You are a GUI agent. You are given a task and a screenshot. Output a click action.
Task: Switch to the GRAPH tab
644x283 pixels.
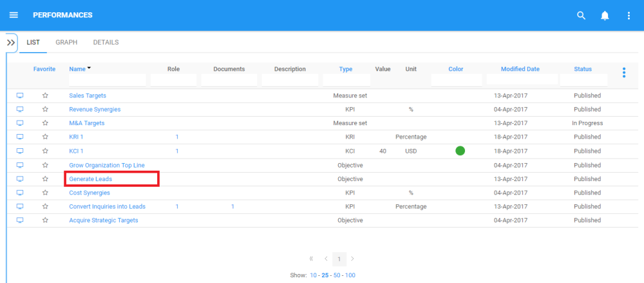(66, 43)
